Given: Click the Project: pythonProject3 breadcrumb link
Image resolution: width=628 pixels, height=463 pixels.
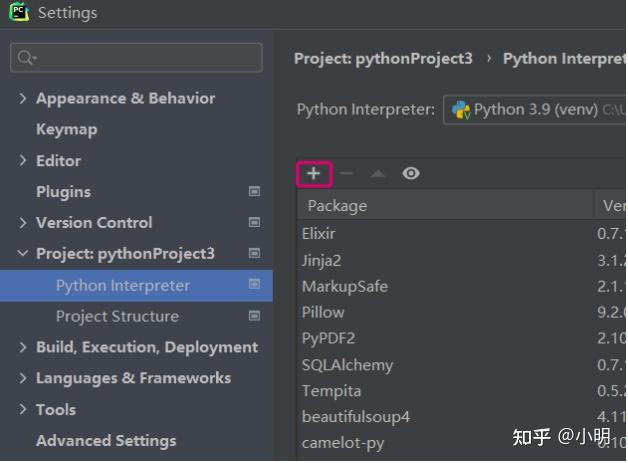Looking at the screenshot, I should pos(383,58).
